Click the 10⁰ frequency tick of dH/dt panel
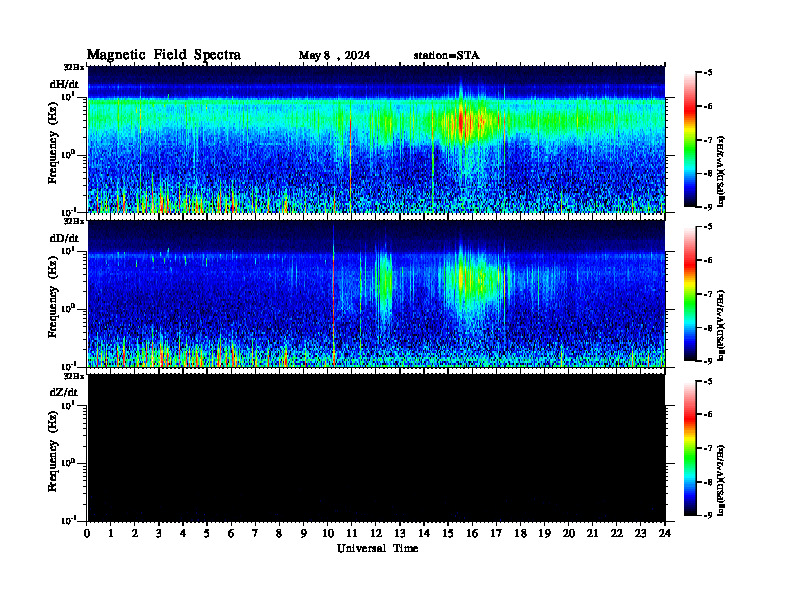Image resolution: width=792 pixels, height=612 pixels. coord(68,155)
